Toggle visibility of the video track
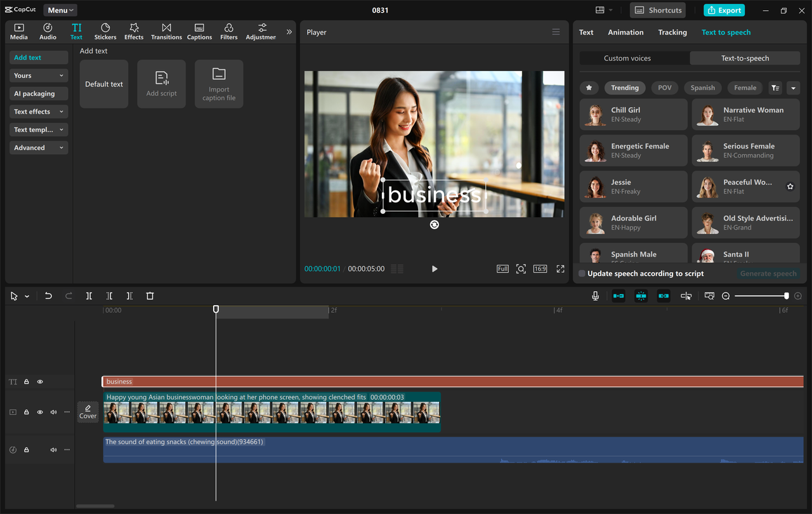812x514 pixels. click(39, 412)
